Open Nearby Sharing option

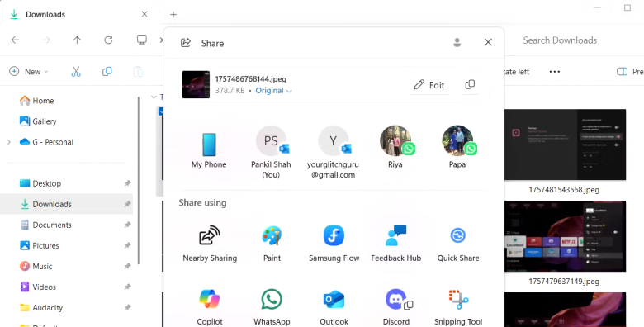pyautogui.click(x=210, y=244)
